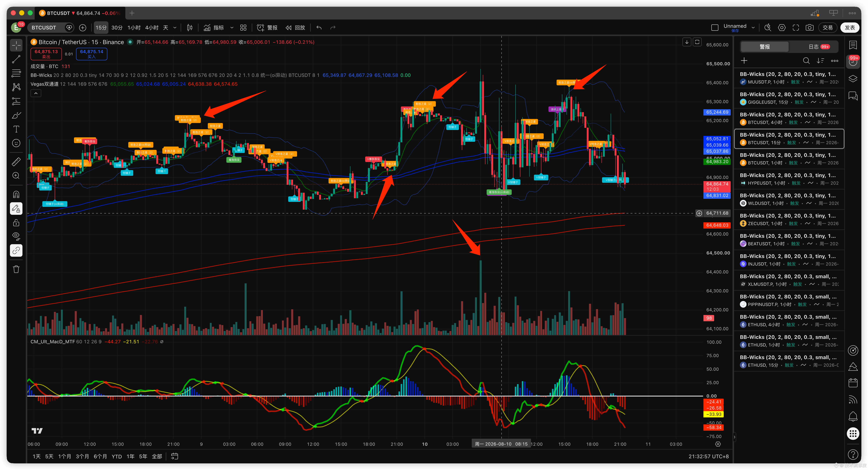This screenshot has width=868, height=470.
Task: Open the UTC+8 timezone menu
Action: click(709, 457)
